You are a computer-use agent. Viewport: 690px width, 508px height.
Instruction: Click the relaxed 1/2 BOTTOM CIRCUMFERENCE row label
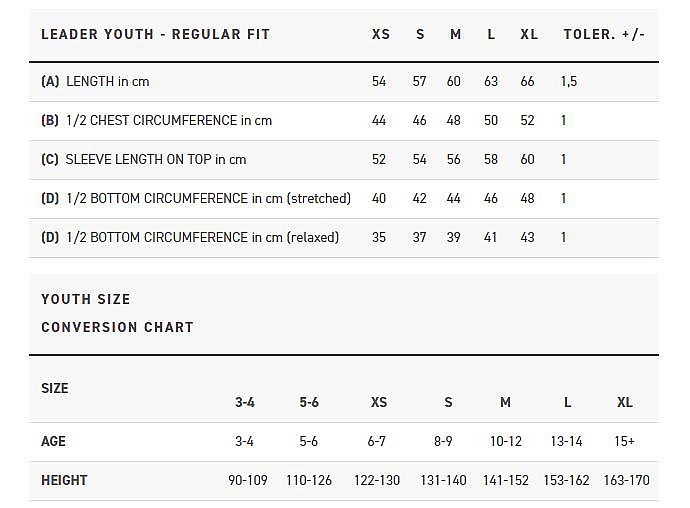click(190, 237)
